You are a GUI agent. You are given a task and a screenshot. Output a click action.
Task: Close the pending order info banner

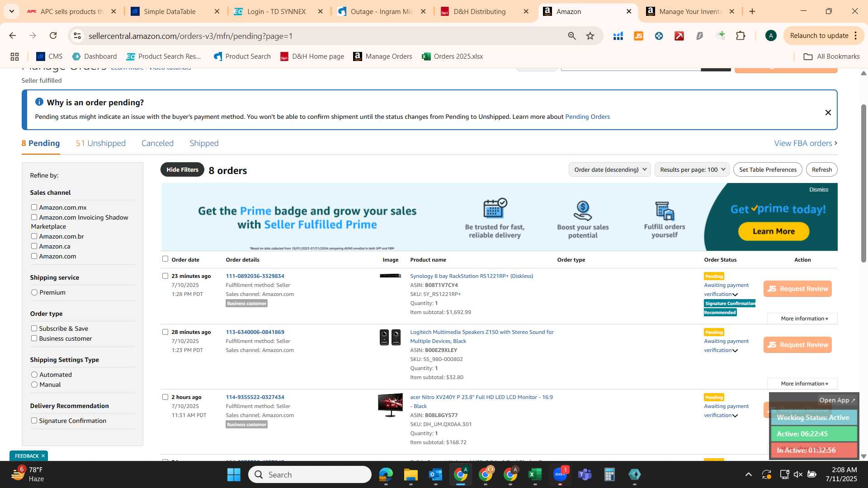(x=828, y=113)
